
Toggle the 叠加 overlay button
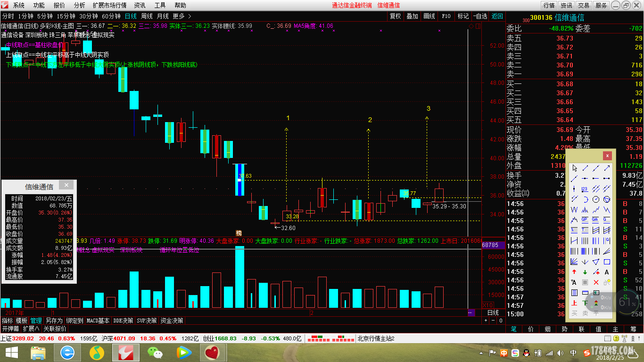pos(413,16)
